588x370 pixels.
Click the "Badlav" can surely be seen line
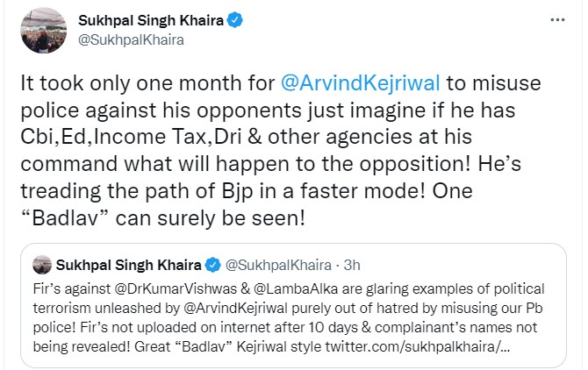(162, 218)
